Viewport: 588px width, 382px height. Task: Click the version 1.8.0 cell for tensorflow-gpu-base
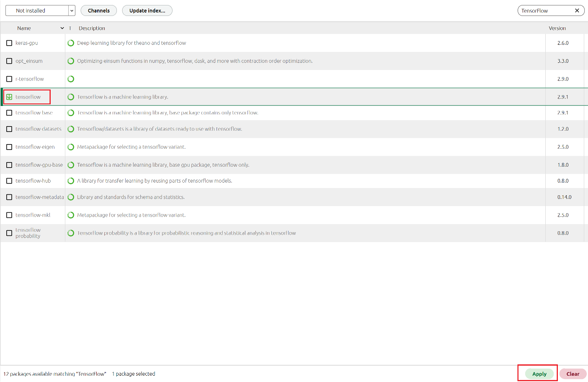pos(563,165)
